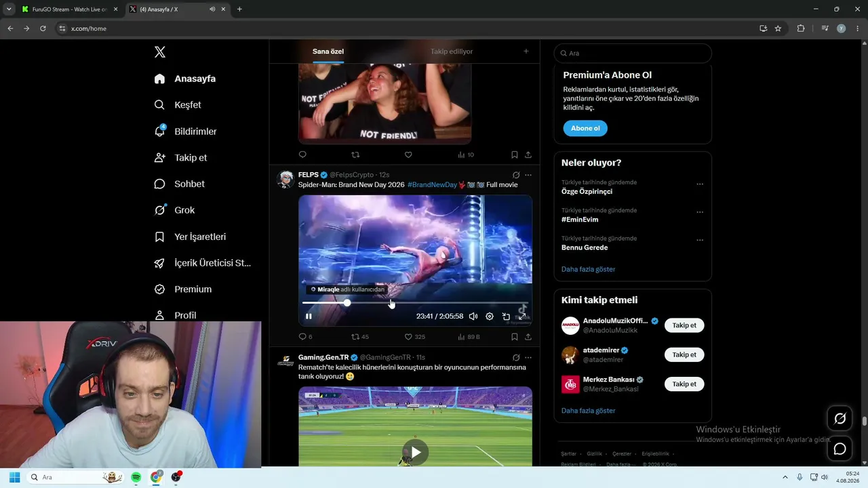Go to the X logo home
Viewport: 868px width, 488px height.
click(160, 52)
